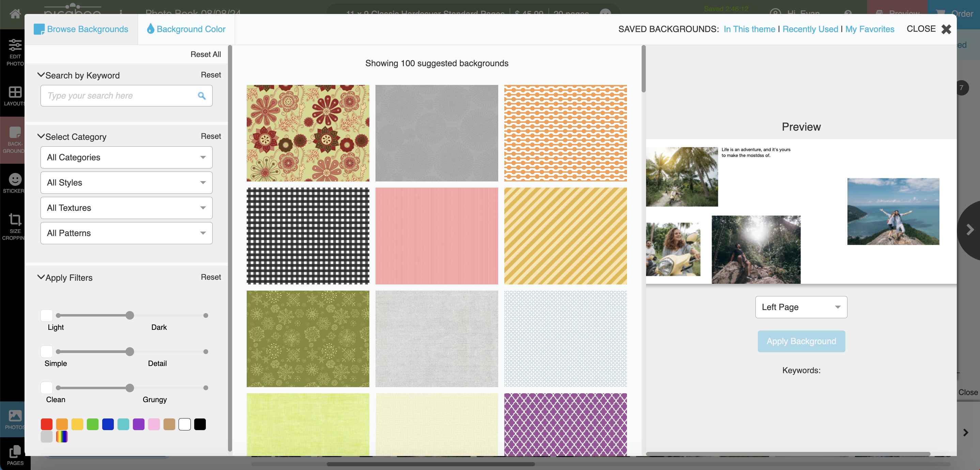Pick the gray color filter swatch
Image resolution: width=980 pixels, height=470 pixels.
(x=46, y=437)
